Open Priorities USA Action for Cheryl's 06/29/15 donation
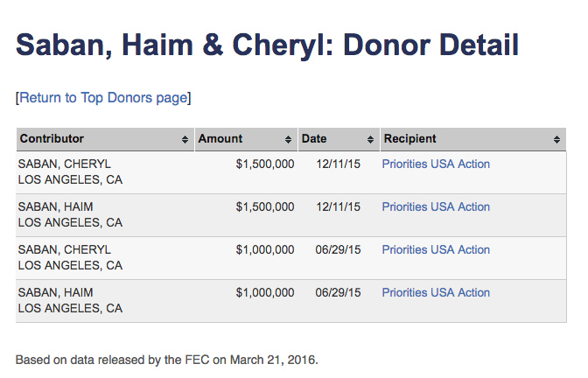Viewport: 588px width, 378px height. tap(436, 249)
